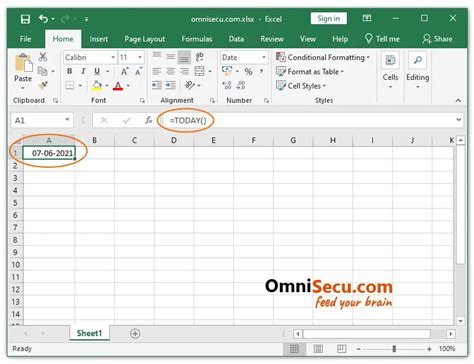Increase decimal places
The width and height of the screenshot is (474, 364).
pos(227,86)
